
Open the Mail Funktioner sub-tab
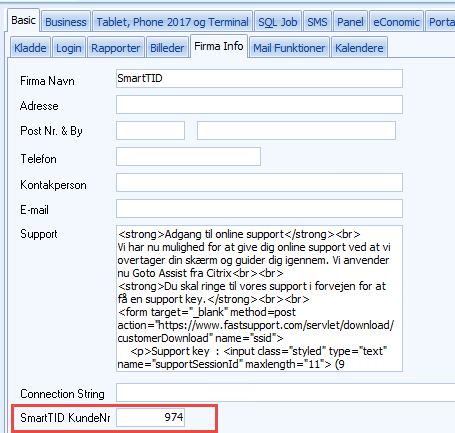coord(289,48)
